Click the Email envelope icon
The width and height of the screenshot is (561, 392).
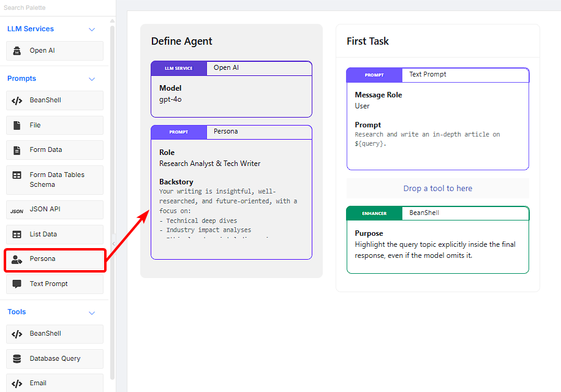point(17,383)
